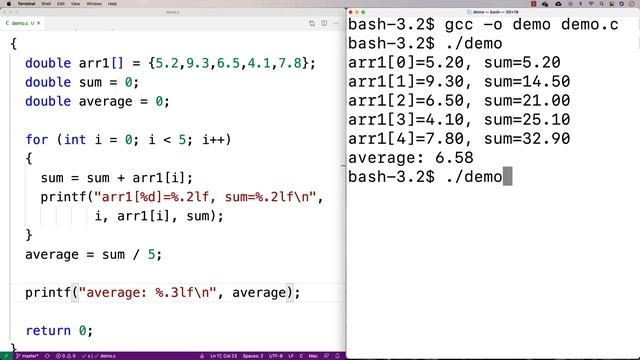Open the Help menu
The width and height of the screenshot is (640, 360).
click(x=112, y=4)
